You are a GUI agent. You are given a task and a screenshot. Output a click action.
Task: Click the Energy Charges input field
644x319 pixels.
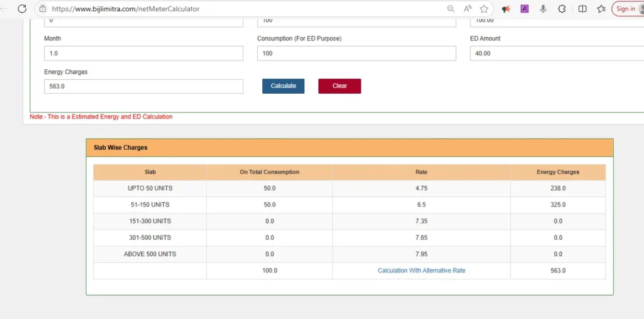tap(143, 86)
